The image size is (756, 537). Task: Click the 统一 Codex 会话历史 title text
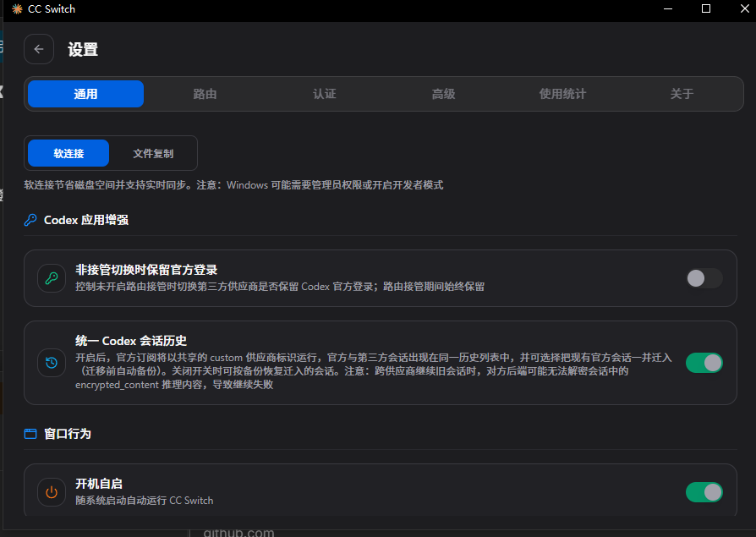tap(131, 341)
